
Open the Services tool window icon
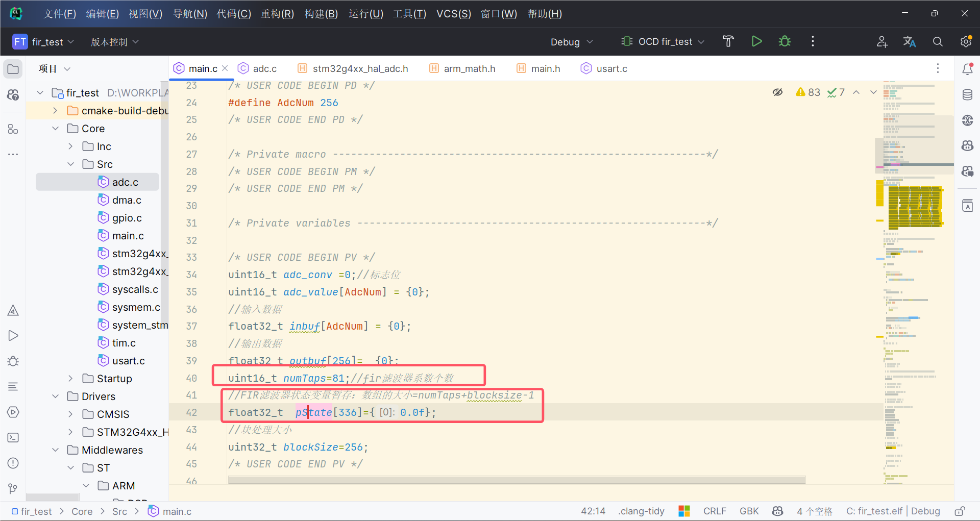[x=13, y=412]
